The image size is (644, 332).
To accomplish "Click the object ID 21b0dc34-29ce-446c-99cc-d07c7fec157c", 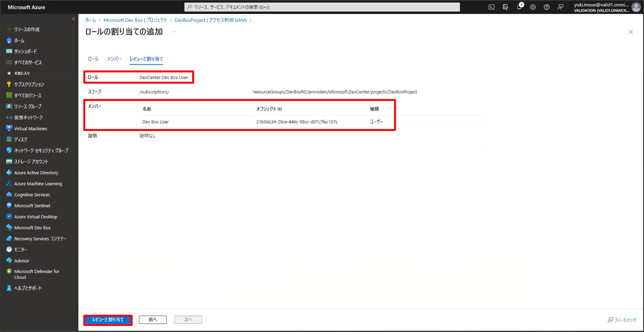I will [x=297, y=122].
